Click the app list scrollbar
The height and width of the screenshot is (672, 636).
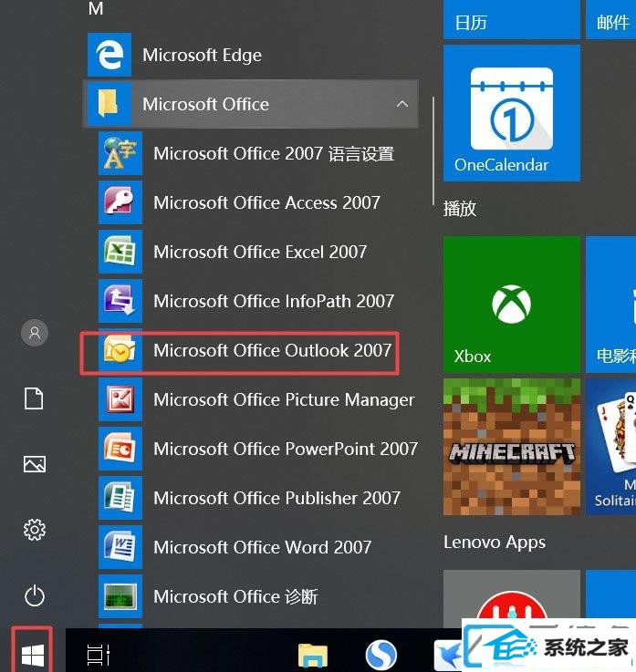(x=433, y=150)
